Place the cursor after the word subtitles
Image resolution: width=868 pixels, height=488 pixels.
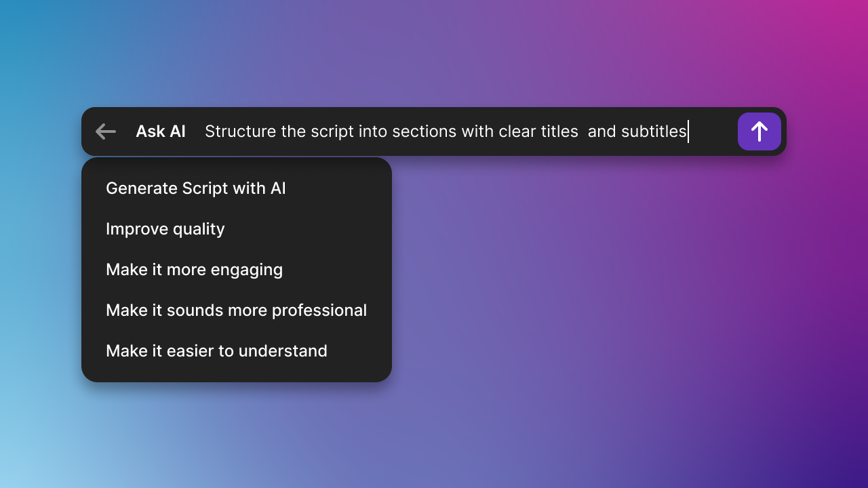[x=688, y=131]
